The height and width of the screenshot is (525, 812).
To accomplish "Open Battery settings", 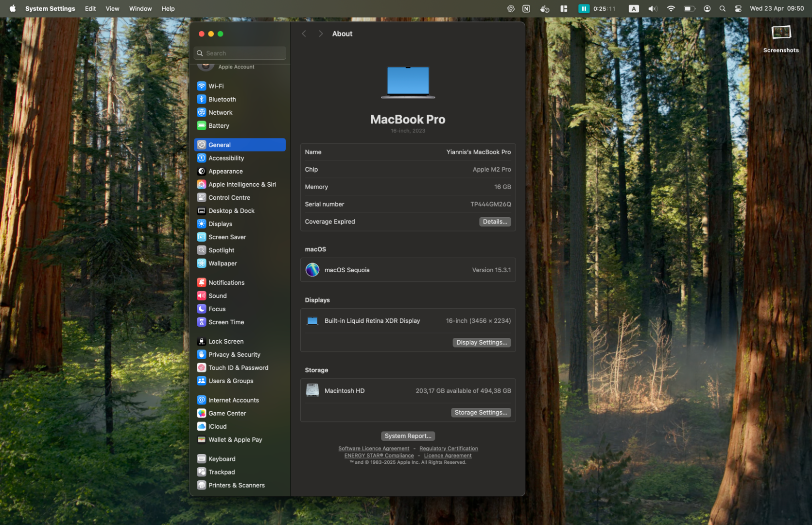I will 240,125.
